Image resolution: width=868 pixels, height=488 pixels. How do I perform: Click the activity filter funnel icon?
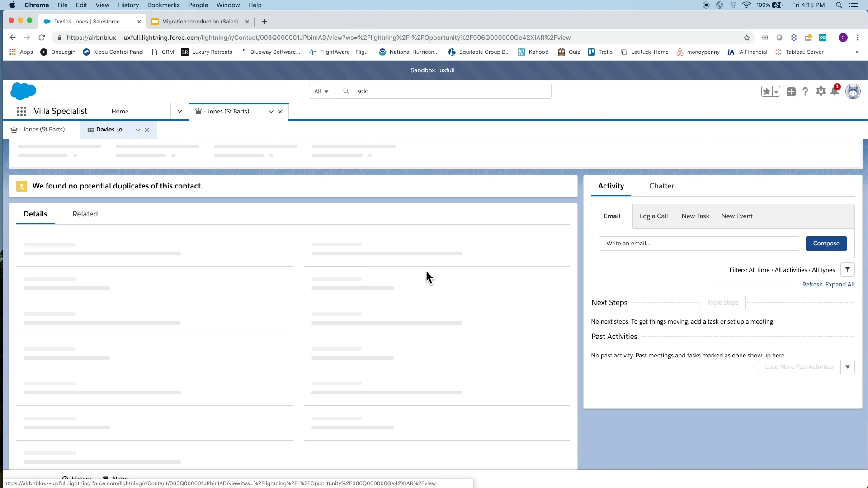pos(847,269)
